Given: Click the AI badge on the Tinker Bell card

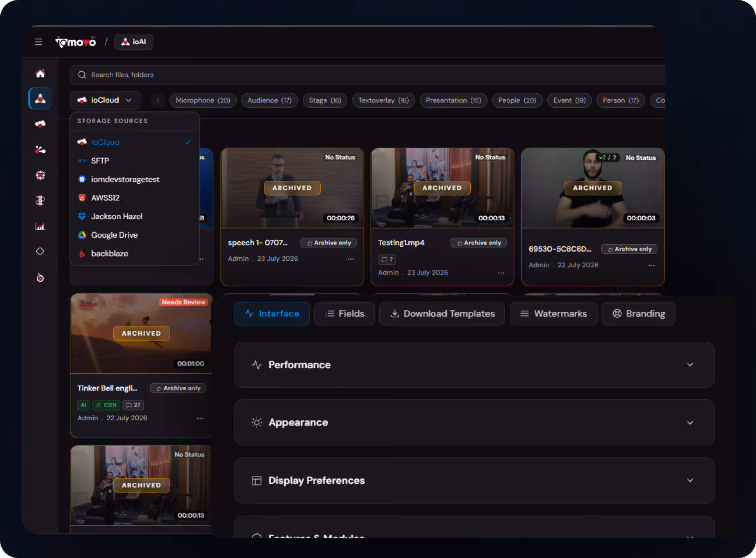Looking at the screenshot, I should [x=84, y=405].
